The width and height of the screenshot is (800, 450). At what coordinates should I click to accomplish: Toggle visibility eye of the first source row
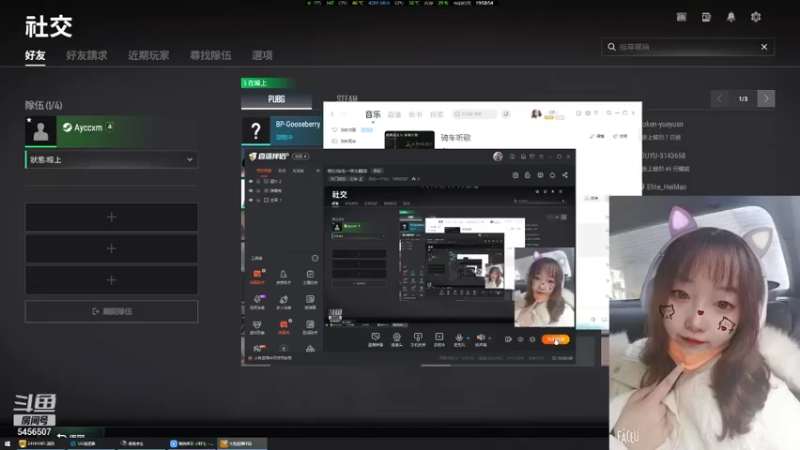coord(251,181)
